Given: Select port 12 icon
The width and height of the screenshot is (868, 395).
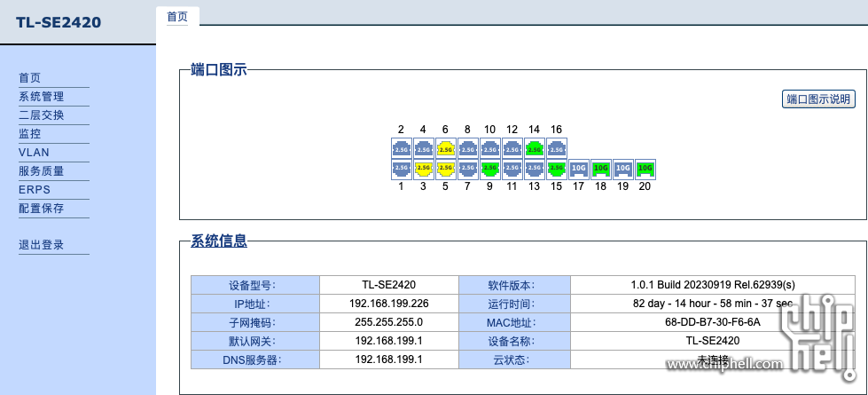Looking at the screenshot, I should point(512,148).
